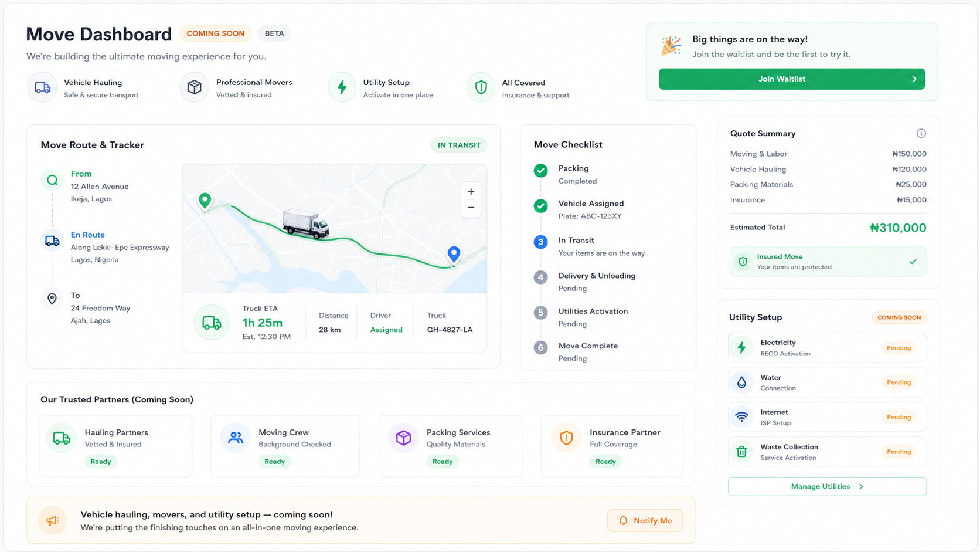Image resolution: width=980 pixels, height=552 pixels.
Task: Click the Waste Collection Pending badge
Action: (x=899, y=452)
